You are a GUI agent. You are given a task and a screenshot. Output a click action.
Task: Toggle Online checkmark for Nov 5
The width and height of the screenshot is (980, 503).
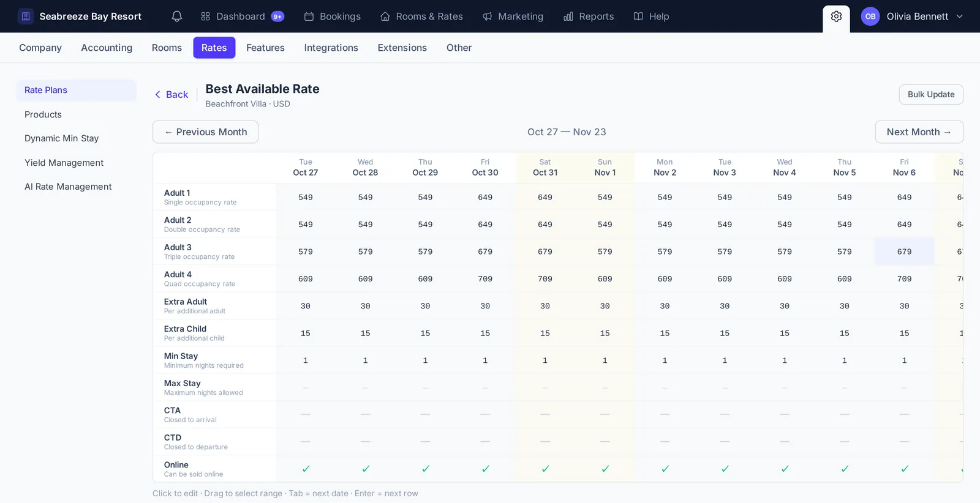(x=845, y=469)
